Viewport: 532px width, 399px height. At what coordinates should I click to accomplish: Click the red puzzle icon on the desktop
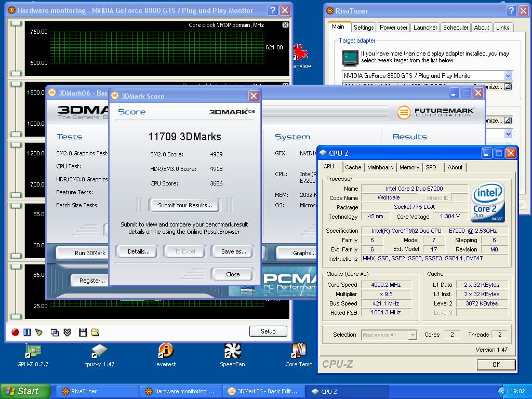[x=300, y=52]
